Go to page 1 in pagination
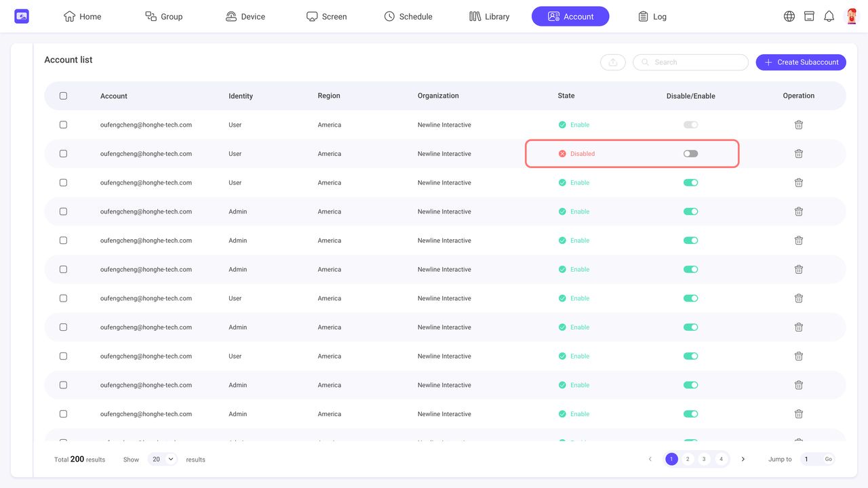 pos(671,460)
